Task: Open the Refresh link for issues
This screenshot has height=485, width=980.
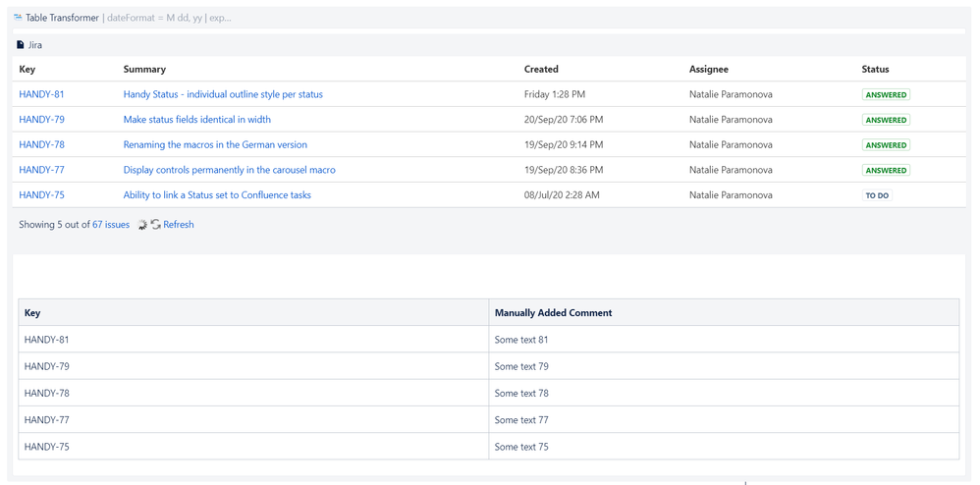Action: pyautogui.click(x=178, y=225)
